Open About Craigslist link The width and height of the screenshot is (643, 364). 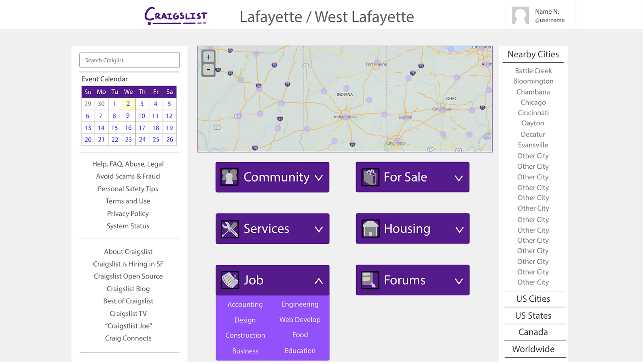tap(128, 252)
